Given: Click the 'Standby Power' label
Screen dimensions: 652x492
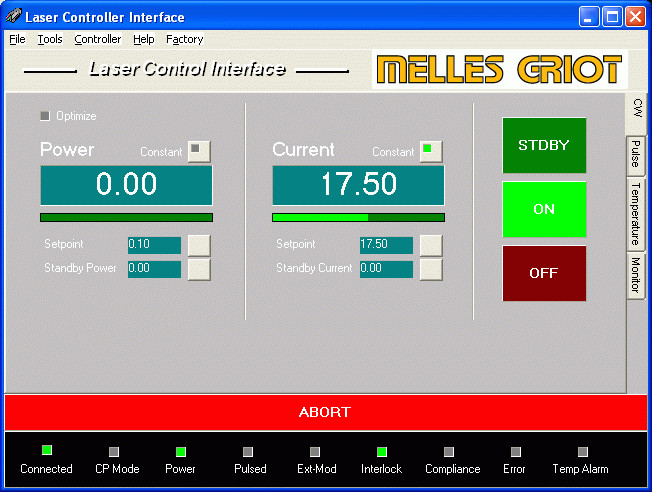Looking at the screenshot, I should pyautogui.click(x=80, y=268).
